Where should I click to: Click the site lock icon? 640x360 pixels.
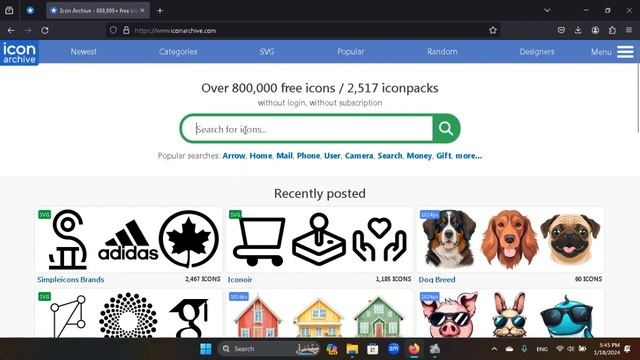pos(126,30)
